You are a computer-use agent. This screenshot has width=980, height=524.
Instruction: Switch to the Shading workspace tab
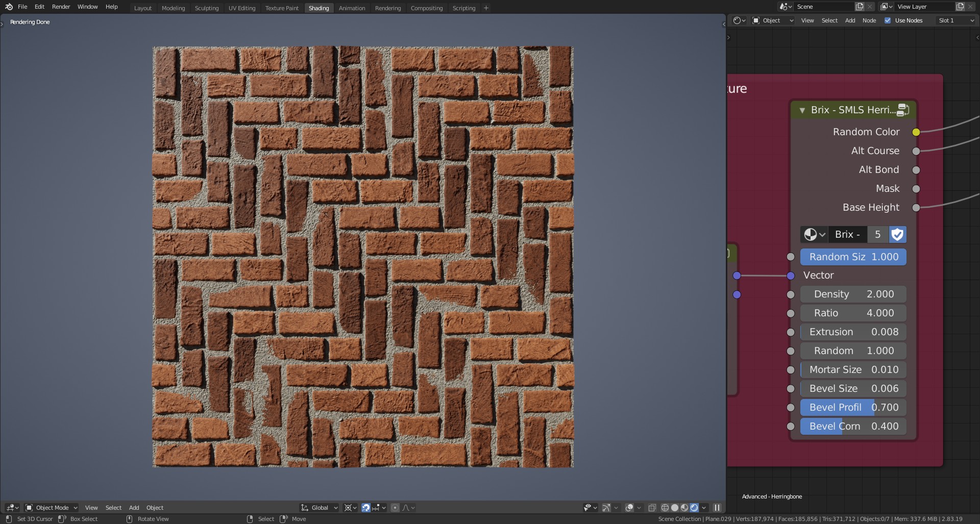pyautogui.click(x=318, y=8)
